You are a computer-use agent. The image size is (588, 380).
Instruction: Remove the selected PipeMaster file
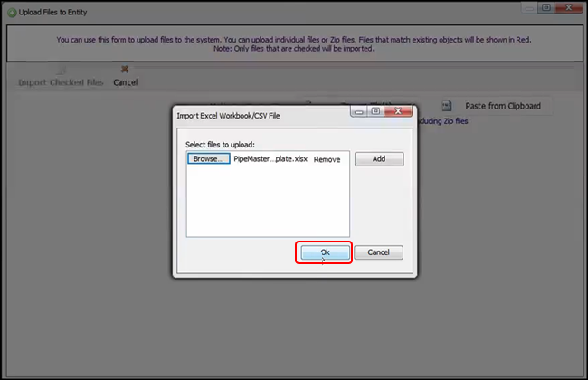(327, 159)
